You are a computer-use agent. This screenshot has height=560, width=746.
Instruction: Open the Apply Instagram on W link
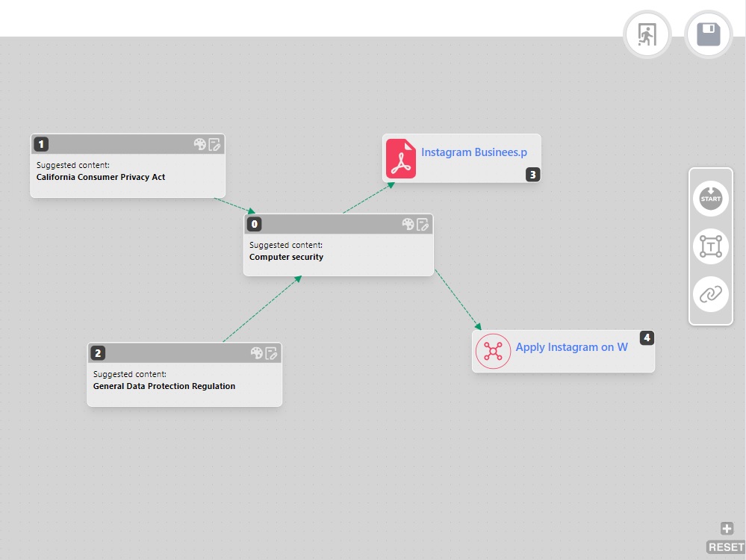[571, 347]
